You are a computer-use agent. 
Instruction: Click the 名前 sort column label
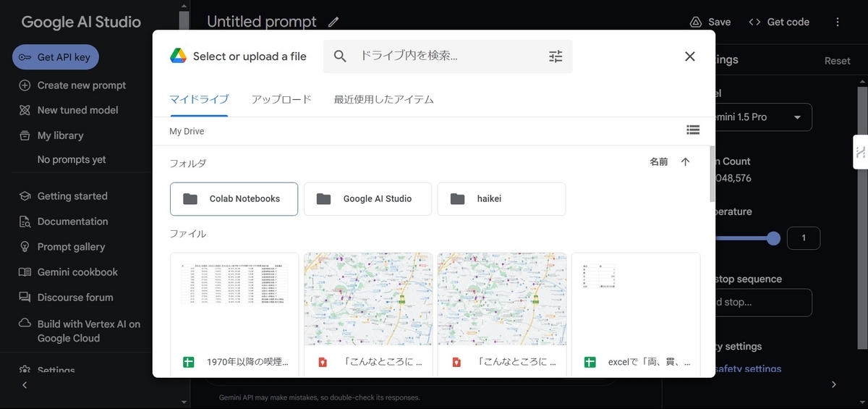coord(659,162)
